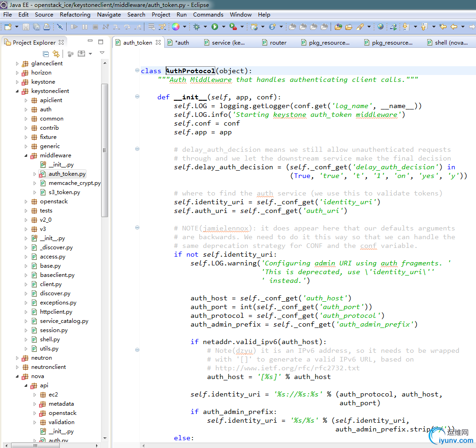Click the Project Explorer vertical scrollbar thumb
Screen dimensions: 476x448
105,150
